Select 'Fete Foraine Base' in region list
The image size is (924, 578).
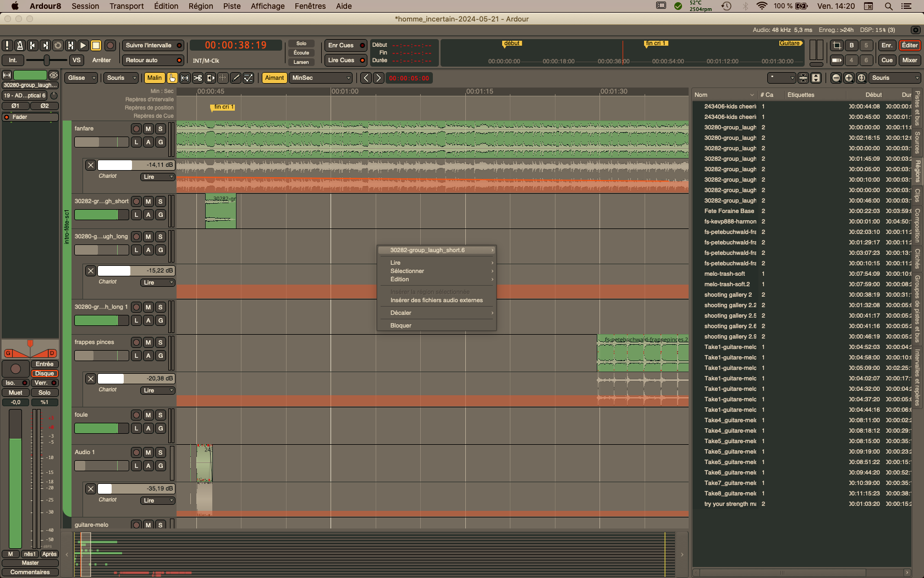729,211
